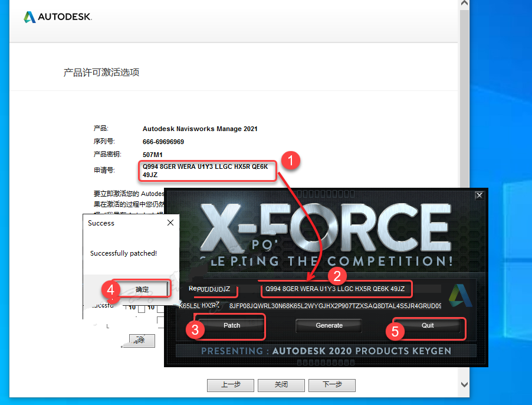Click the Activation code field starting with 8JFP08
Screen dimensions: 532x405
(x=335, y=306)
